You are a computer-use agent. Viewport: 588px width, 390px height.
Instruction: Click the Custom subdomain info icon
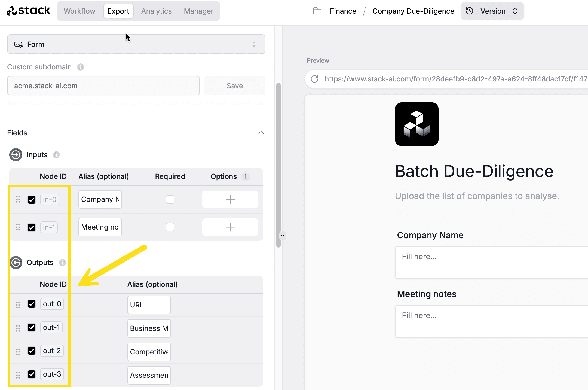(81, 67)
